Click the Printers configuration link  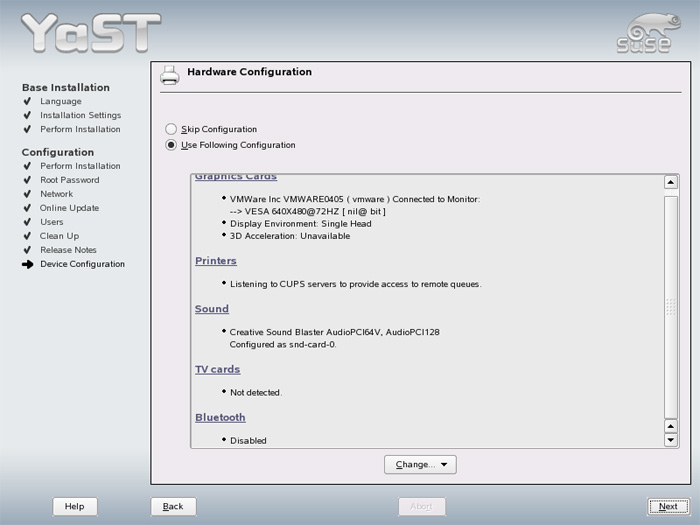[x=216, y=261]
